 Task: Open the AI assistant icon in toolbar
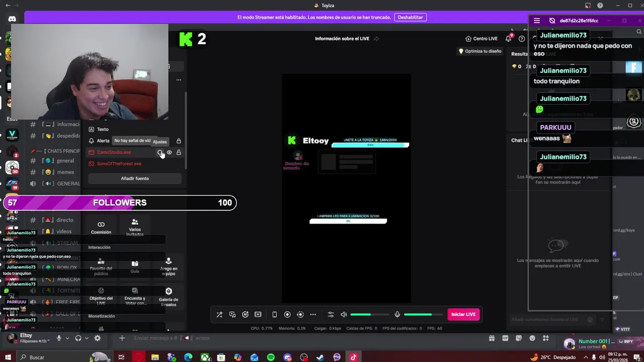click(245, 315)
